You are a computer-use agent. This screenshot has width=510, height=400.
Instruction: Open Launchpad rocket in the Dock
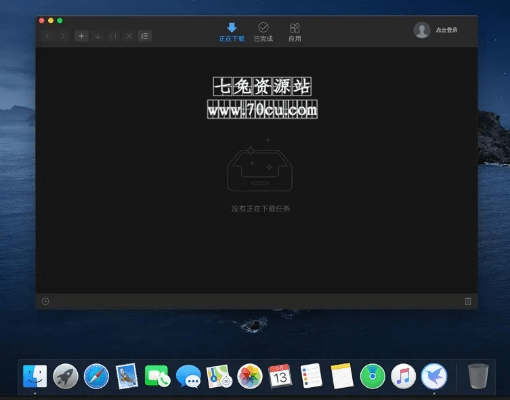66,376
